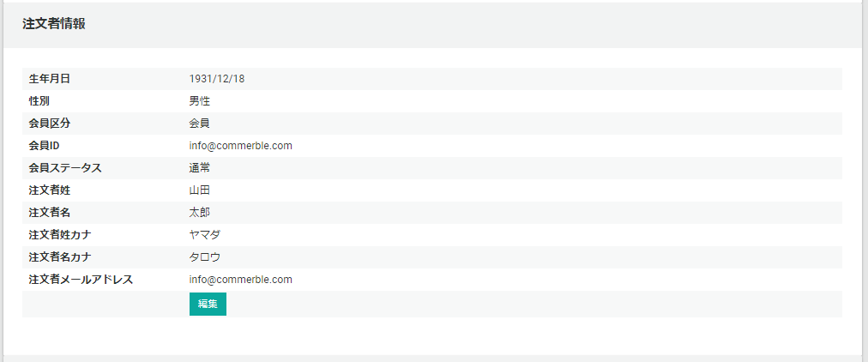868x362 pixels.
Task: Click the 注文者姓カナ row label
Action: point(60,235)
